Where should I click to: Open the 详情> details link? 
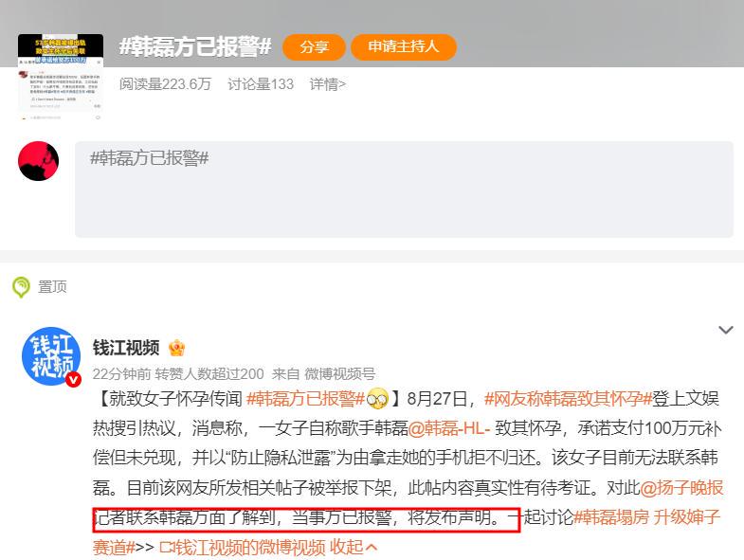328,84
